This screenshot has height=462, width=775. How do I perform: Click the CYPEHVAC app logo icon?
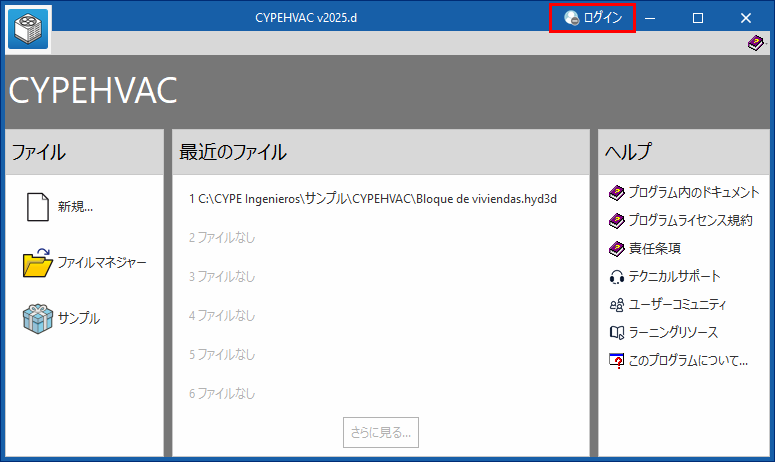[x=28, y=28]
